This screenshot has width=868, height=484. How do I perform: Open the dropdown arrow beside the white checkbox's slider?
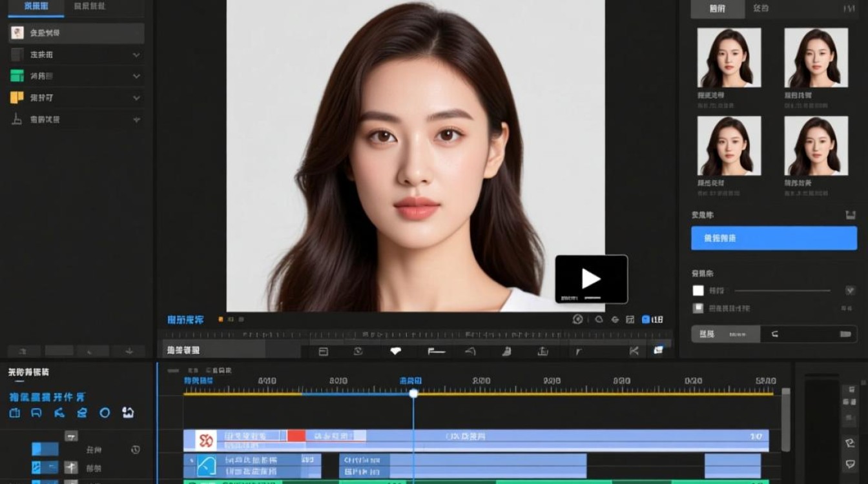pos(851,291)
